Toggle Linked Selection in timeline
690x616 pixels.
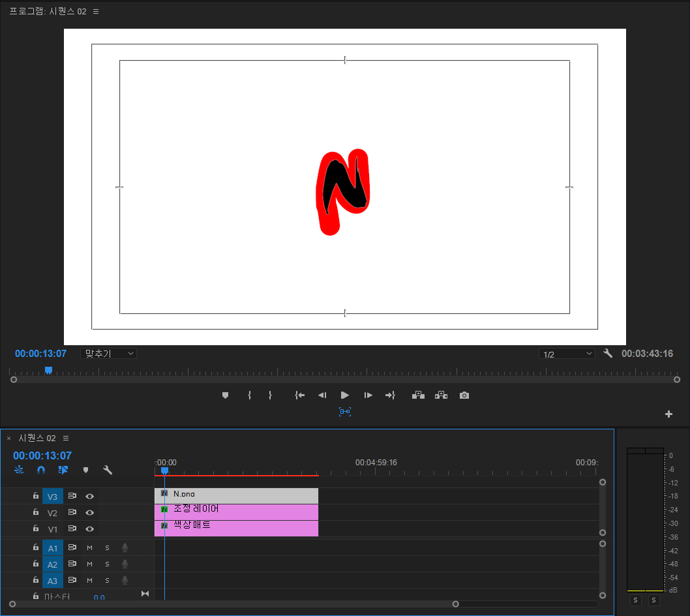[x=63, y=470]
